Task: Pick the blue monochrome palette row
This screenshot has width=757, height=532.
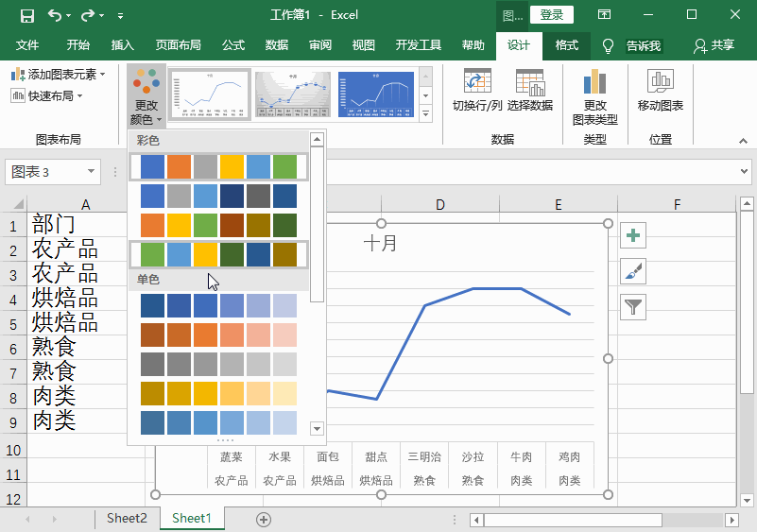Action: (218, 305)
